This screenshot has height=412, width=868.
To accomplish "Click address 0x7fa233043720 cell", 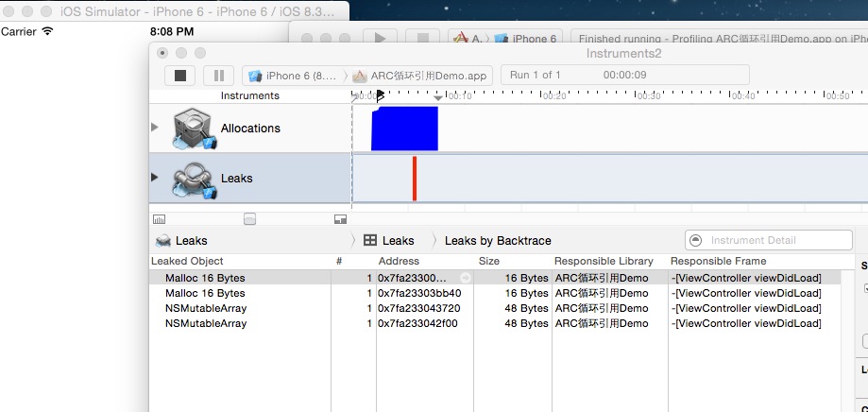I will [x=419, y=308].
